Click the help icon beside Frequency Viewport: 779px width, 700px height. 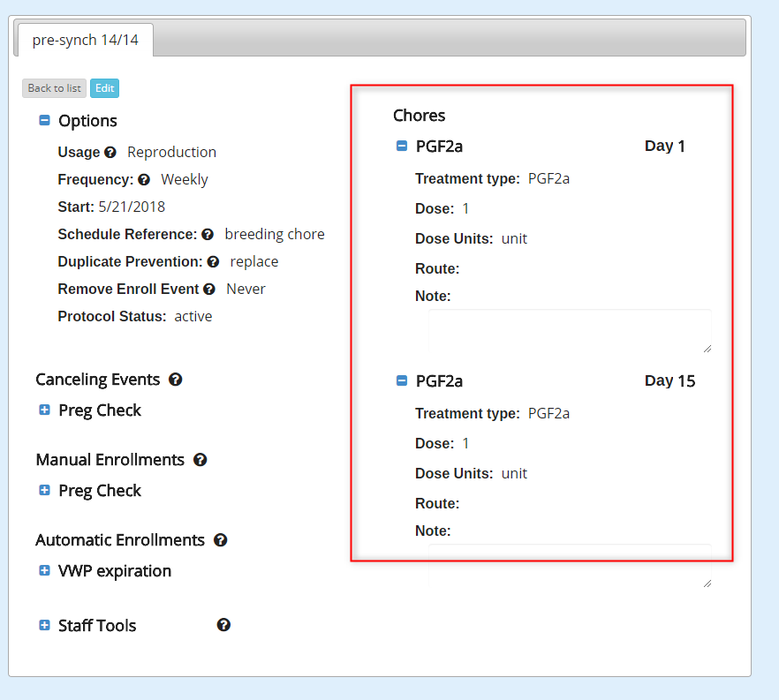point(144,180)
